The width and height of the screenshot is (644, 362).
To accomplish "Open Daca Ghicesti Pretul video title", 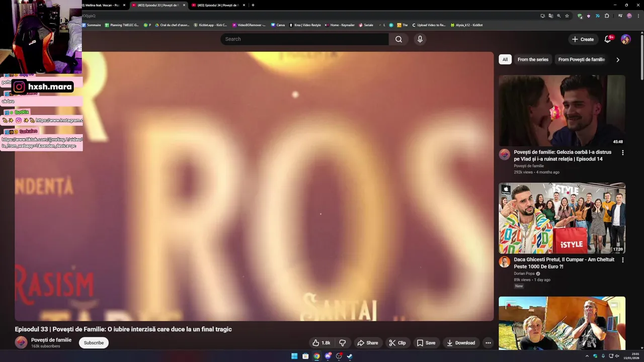I will (x=564, y=263).
